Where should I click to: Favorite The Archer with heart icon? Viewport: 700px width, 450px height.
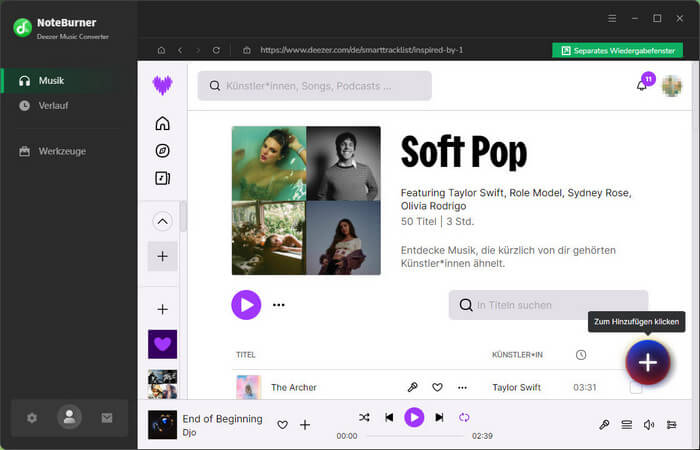pyautogui.click(x=437, y=387)
